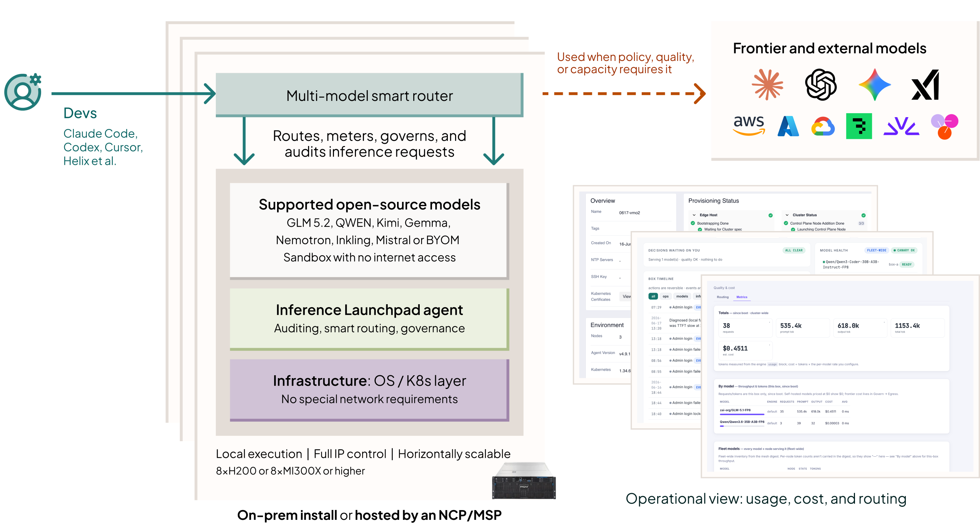Select the Metrics tab
Image resolution: width=980 pixels, height=527 pixels.
coord(741,297)
